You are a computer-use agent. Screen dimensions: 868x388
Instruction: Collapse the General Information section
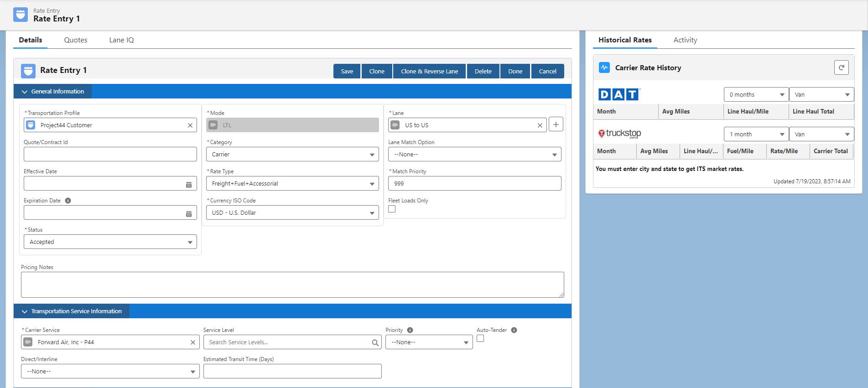(x=53, y=92)
